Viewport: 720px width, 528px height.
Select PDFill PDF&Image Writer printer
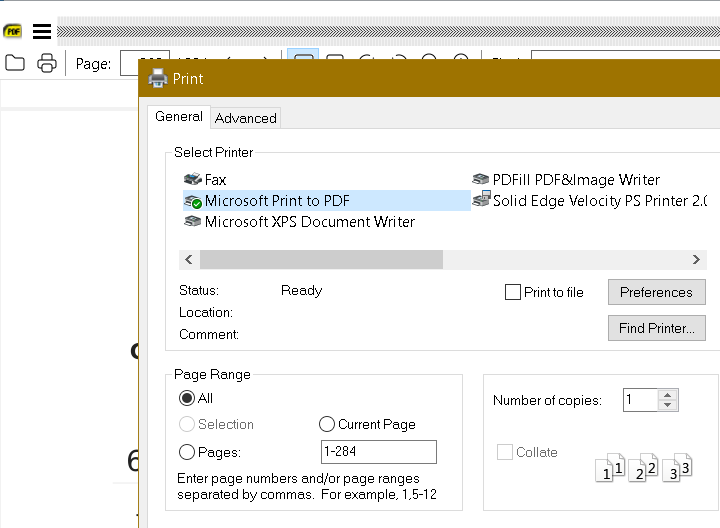(566, 180)
